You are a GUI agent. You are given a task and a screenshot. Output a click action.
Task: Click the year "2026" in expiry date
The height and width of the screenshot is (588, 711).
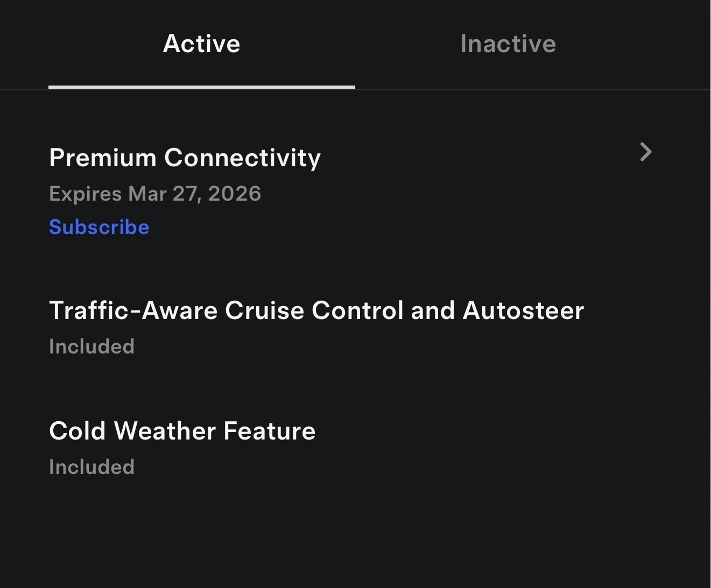[234, 194]
